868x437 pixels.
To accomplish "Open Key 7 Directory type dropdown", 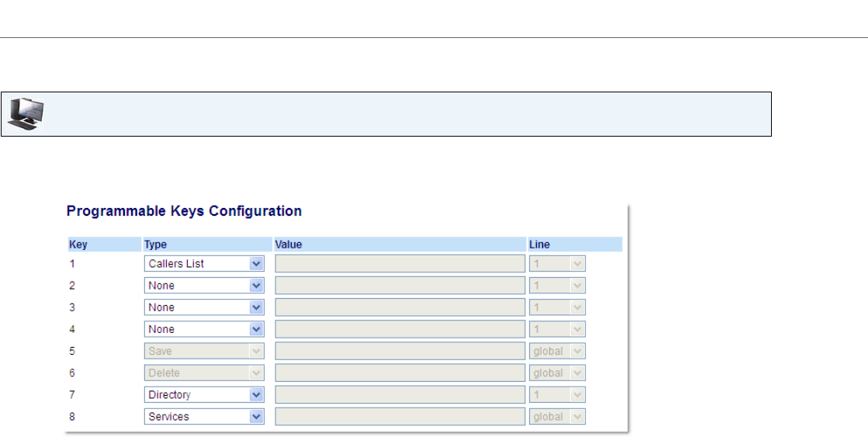I will click(204, 395).
